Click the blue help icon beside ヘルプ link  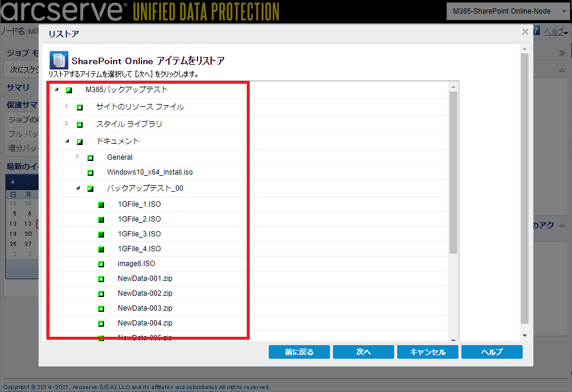(x=536, y=31)
